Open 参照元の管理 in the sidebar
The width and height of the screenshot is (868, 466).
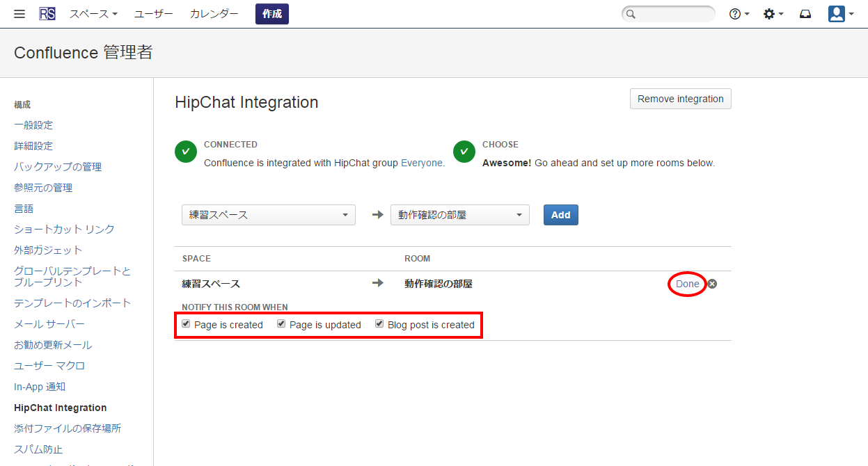pos(43,188)
